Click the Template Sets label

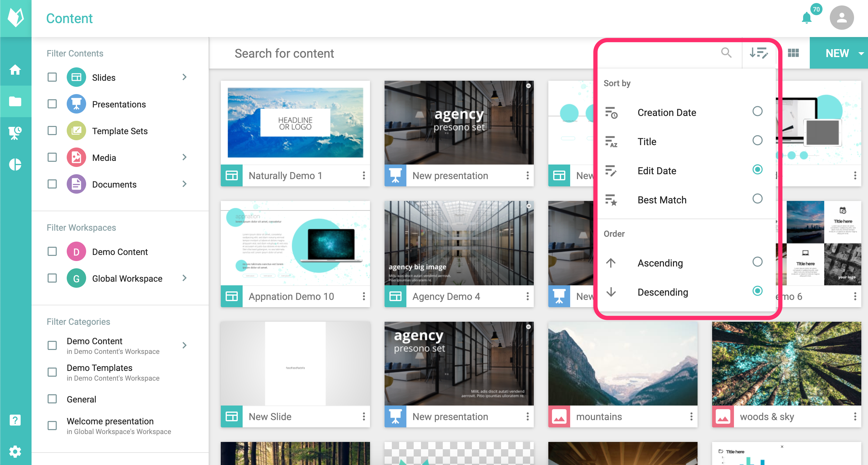120,131
